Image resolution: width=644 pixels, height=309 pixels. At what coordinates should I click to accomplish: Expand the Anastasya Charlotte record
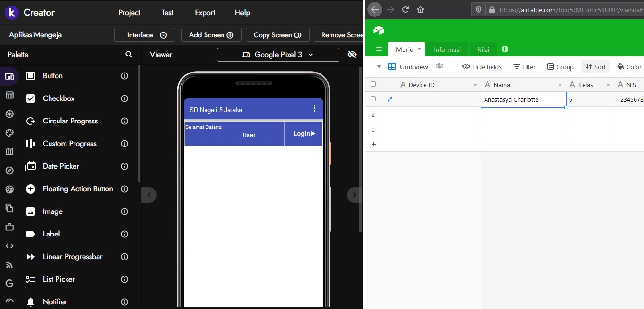(x=390, y=99)
